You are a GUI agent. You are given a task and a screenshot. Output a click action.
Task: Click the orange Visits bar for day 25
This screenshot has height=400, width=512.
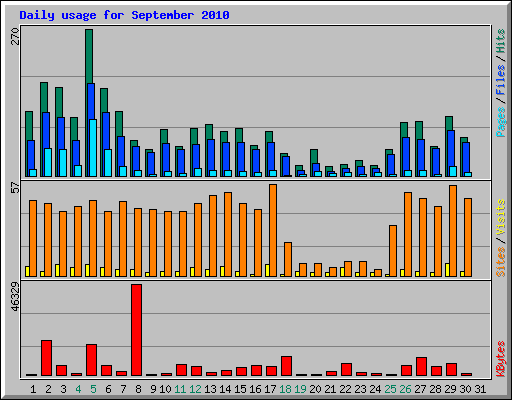click(x=393, y=251)
